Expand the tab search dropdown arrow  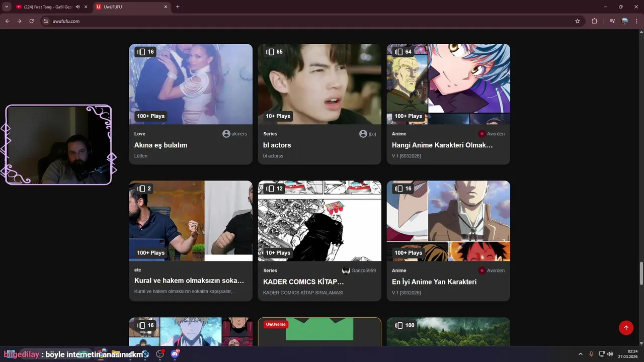tap(7, 7)
